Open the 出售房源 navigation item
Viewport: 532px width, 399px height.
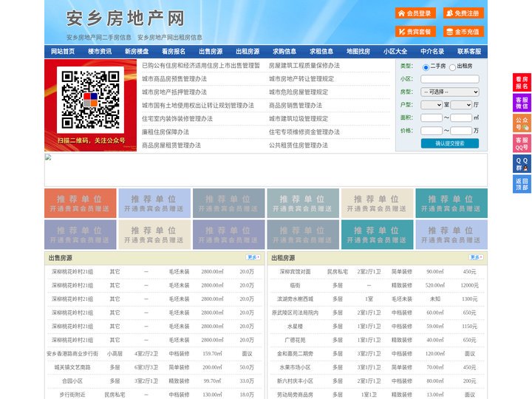(x=211, y=52)
